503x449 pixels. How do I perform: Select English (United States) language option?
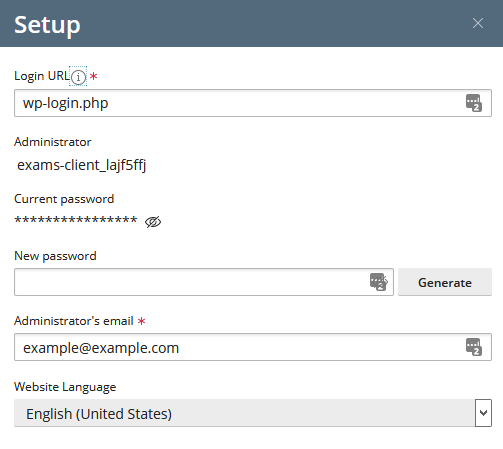[99, 414]
